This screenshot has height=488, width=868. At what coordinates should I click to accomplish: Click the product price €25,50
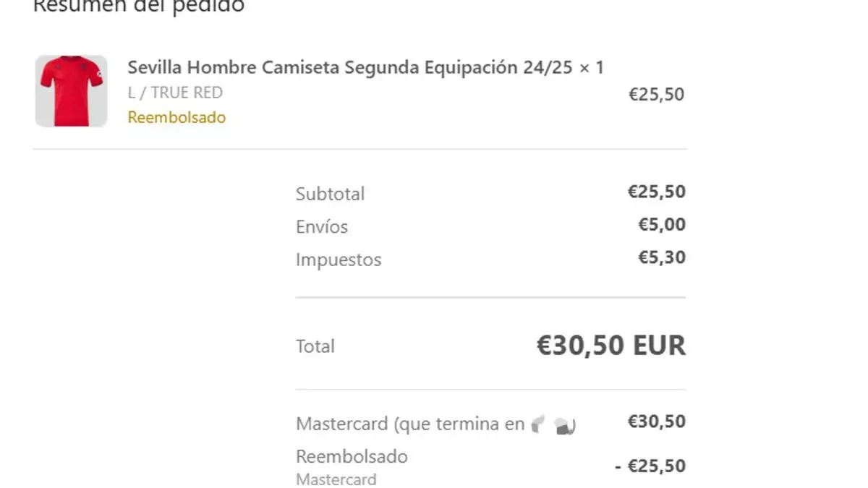(656, 95)
